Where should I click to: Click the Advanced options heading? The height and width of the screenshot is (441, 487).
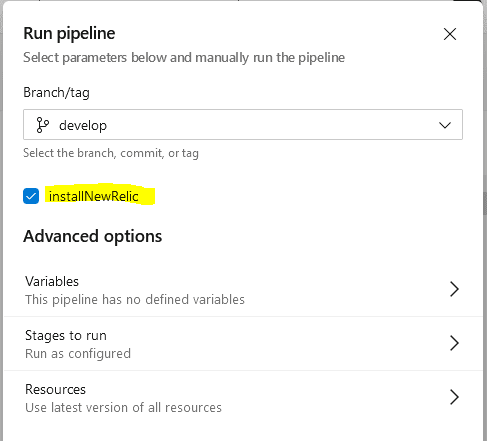pyautogui.click(x=93, y=236)
